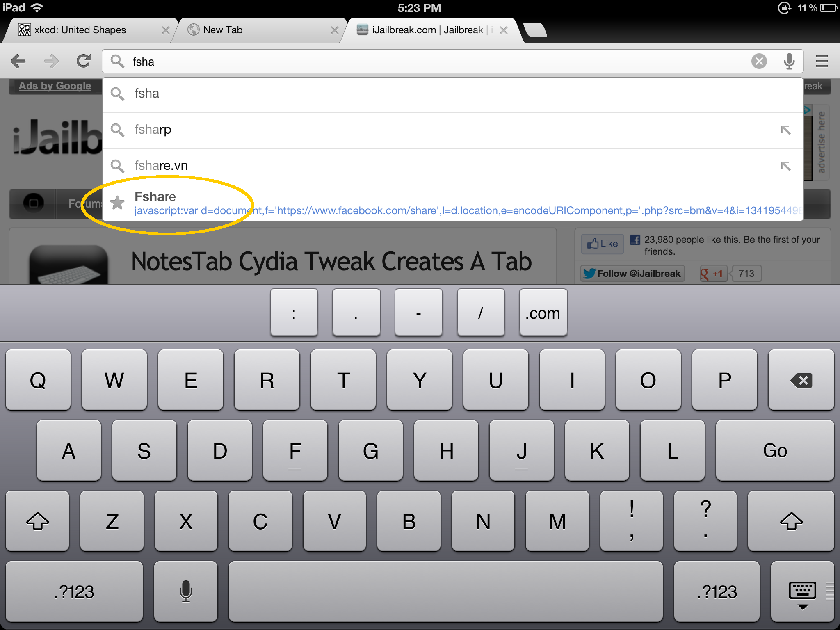Tap the .com shortcut key

[x=543, y=313]
